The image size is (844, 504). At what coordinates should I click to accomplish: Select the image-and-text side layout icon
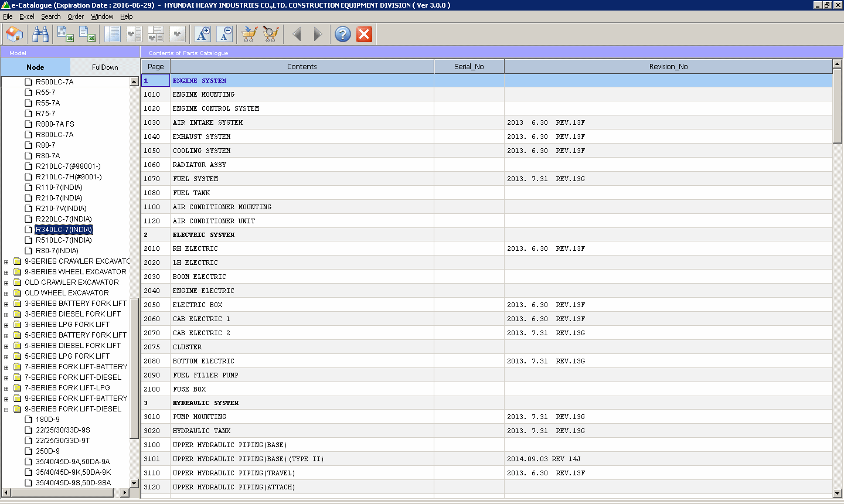134,34
